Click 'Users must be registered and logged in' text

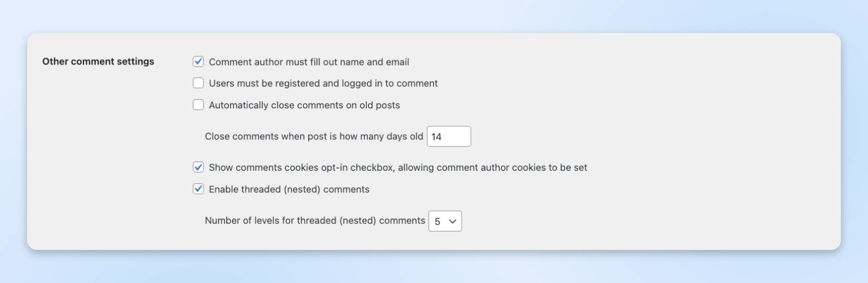tap(323, 83)
